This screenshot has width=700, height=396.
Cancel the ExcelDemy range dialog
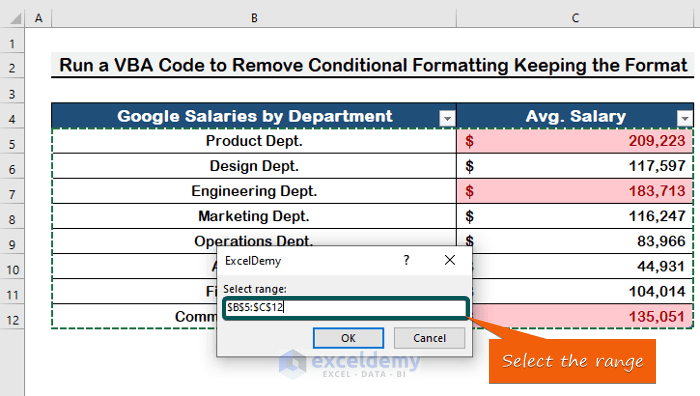[x=429, y=338]
